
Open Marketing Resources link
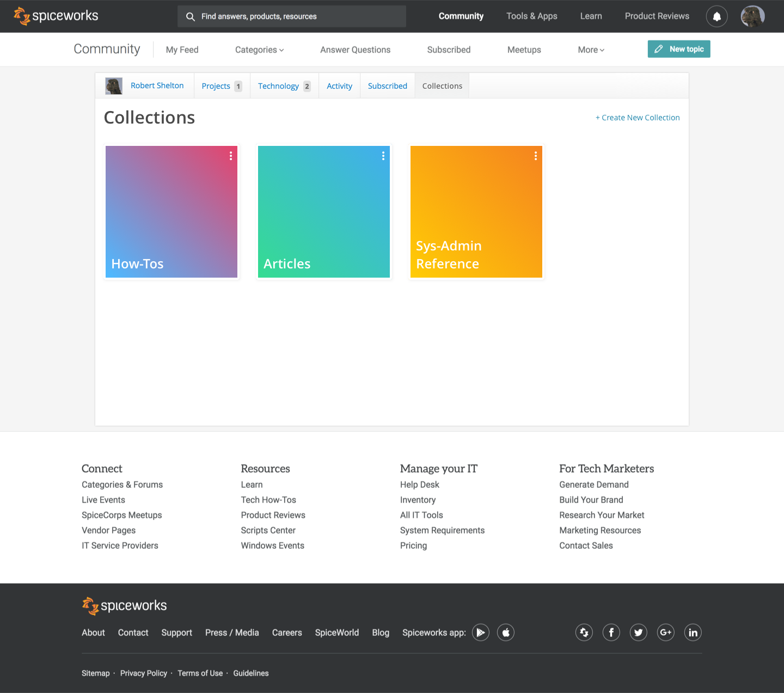(x=601, y=530)
